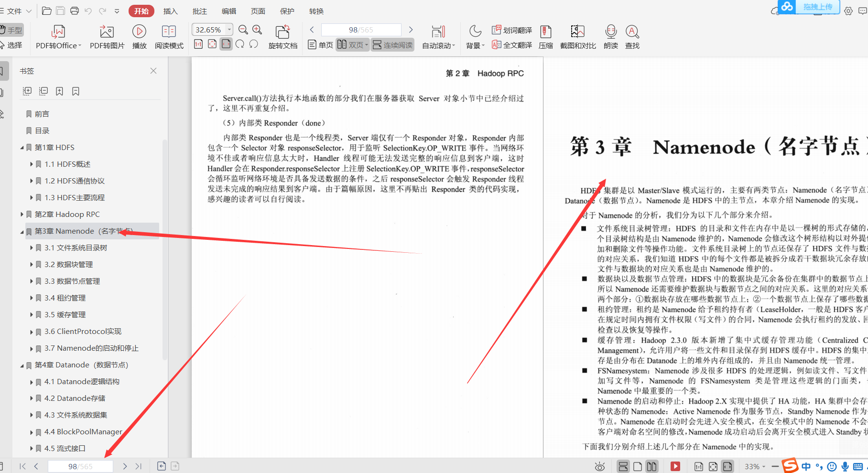Collapse 第4章 Datanode bookmark

pyautogui.click(x=22, y=365)
